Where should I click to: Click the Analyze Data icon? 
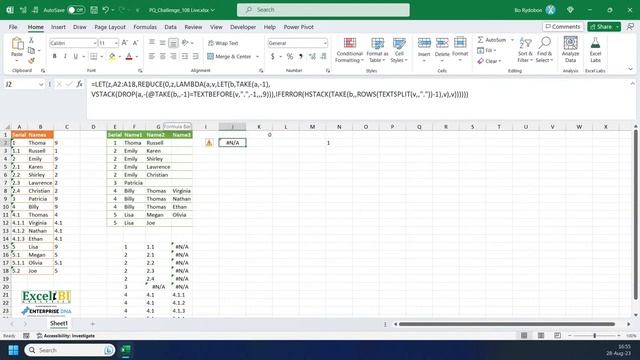click(x=570, y=43)
